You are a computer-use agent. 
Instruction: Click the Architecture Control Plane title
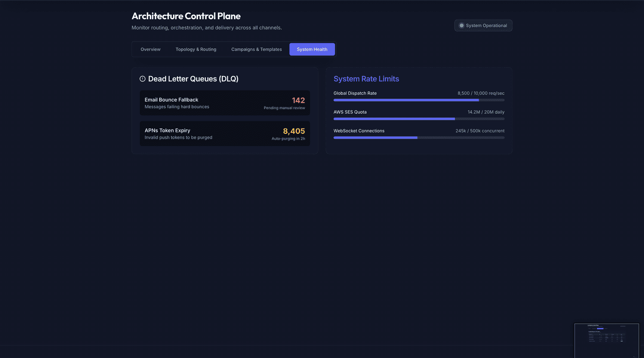(186, 16)
